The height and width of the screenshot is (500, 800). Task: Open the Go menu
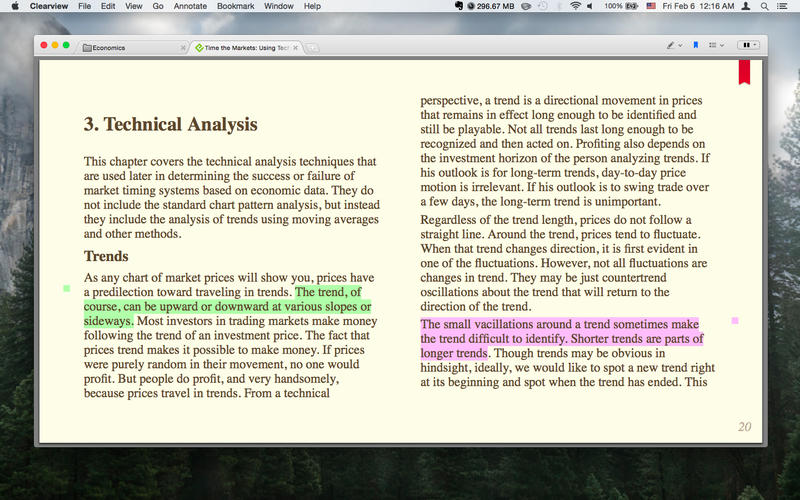[x=158, y=6]
